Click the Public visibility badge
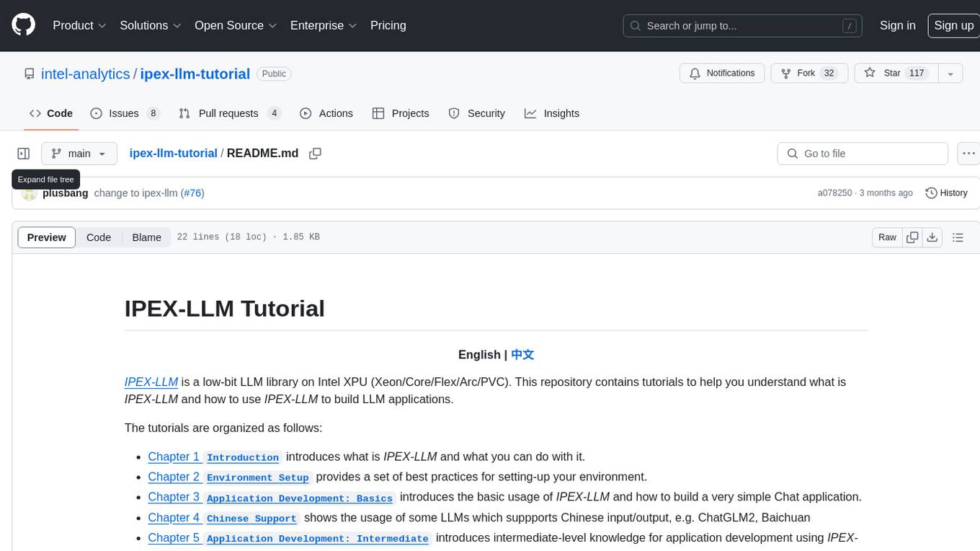The image size is (980, 551). coord(274,74)
